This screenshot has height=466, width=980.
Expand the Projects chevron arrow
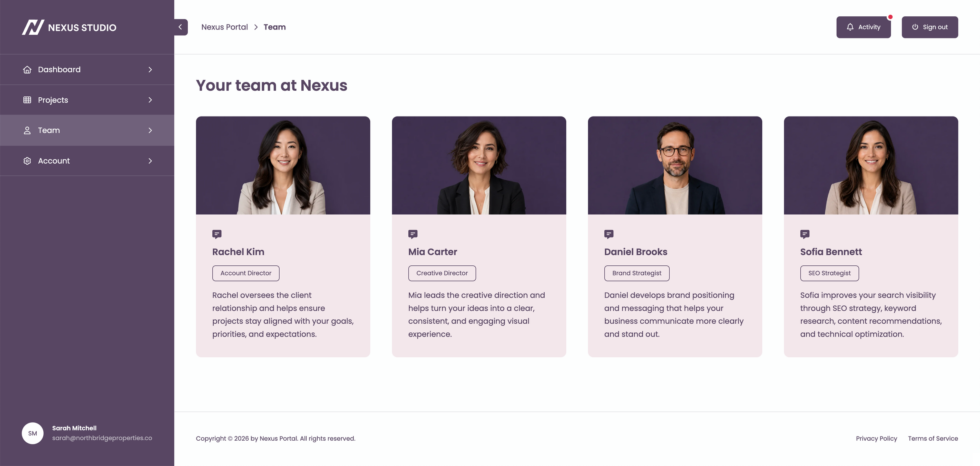pyautogui.click(x=150, y=100)
